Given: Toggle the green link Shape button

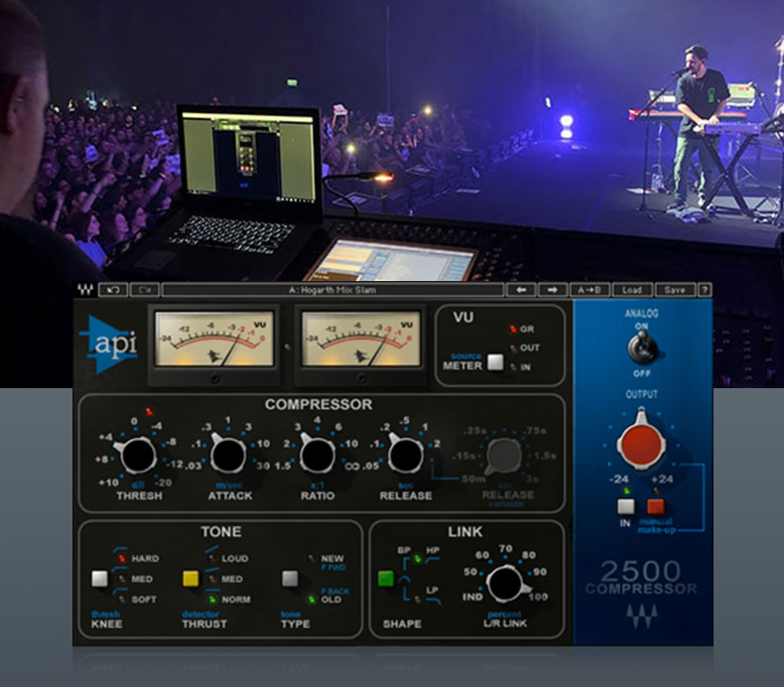Looking at the screenshot, I should (385, 579).
